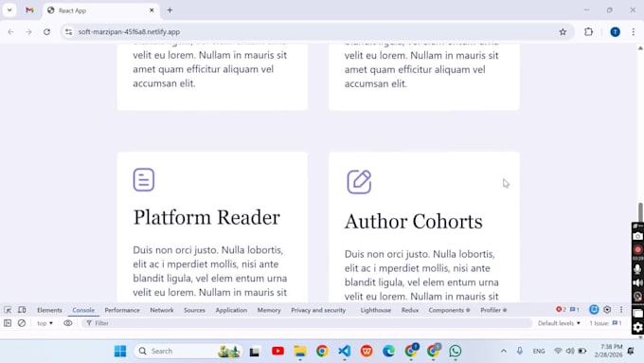Open WhatsApp from the taskbar
This screenshot has height=363, width=644.
[x=456, y=351]
